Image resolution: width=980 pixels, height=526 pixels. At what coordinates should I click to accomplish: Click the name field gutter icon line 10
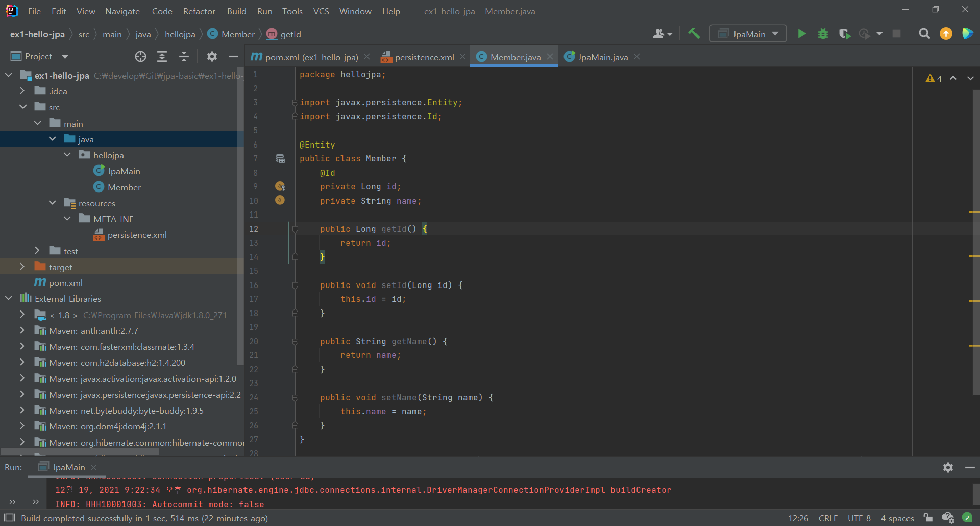[280, 200]
